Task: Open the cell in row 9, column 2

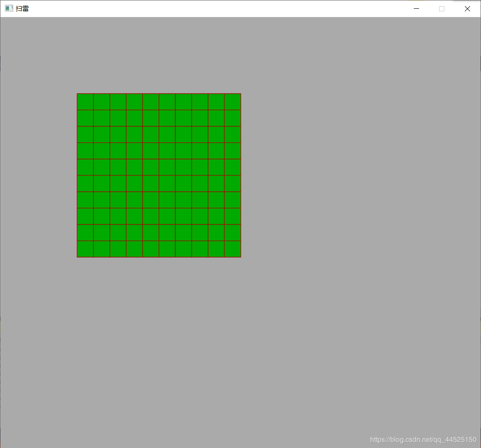Action: pyautogui.click(x=102, y=233)
